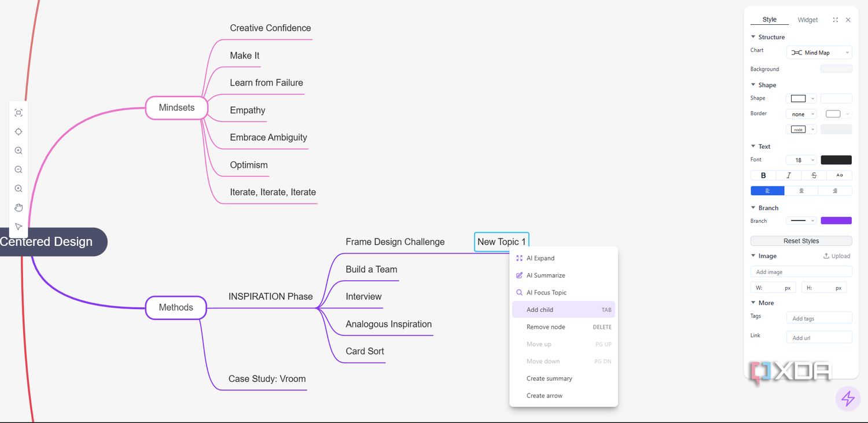Open the Background color swatch

coord(836,69)
